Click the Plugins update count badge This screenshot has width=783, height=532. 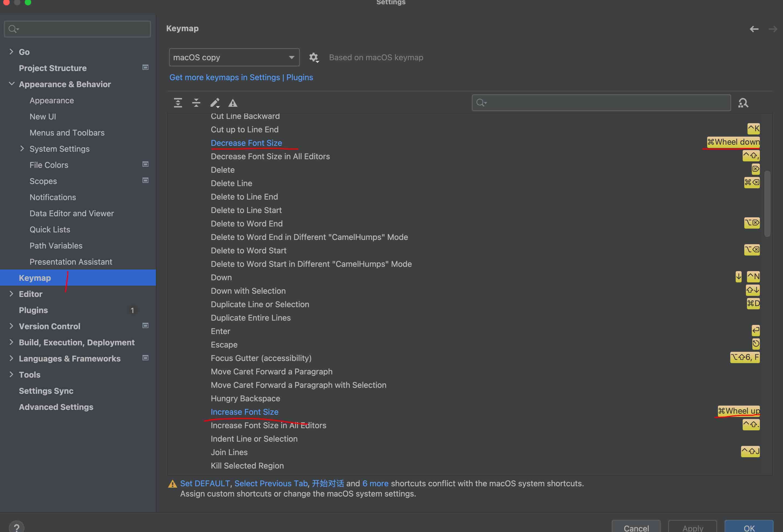tap(132, 310)
